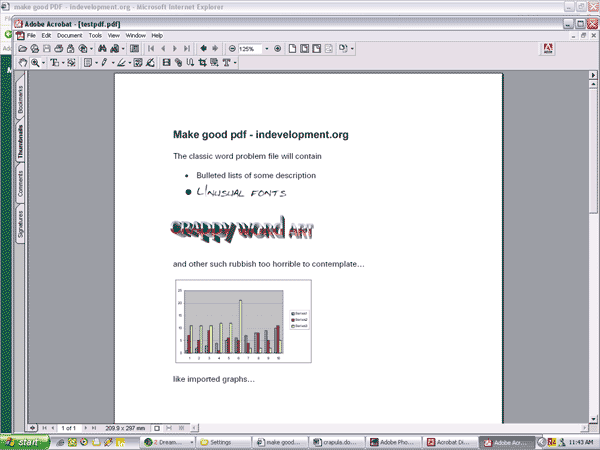Viewport: 600px width, 450px height.
Task: Click the vertical scrollbar down arrow
Action: (x=593, y=419)
